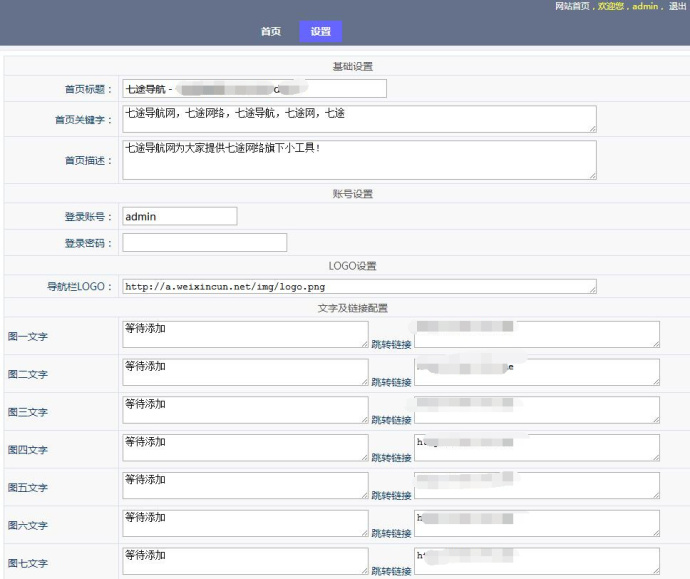This screenshot has width=690, height=579.
Task: Grab resize handle of 导航栏LOGO field
Action: [593, 290]
